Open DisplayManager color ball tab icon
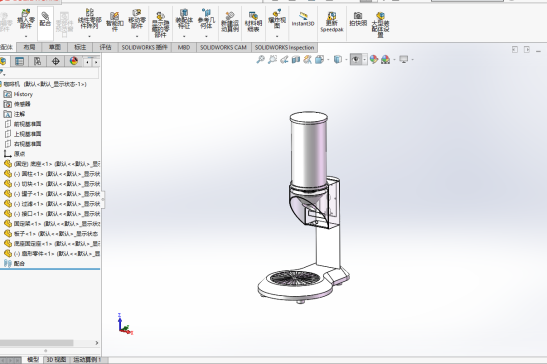This screenshot has height=364, width=547. coord(74,61)
